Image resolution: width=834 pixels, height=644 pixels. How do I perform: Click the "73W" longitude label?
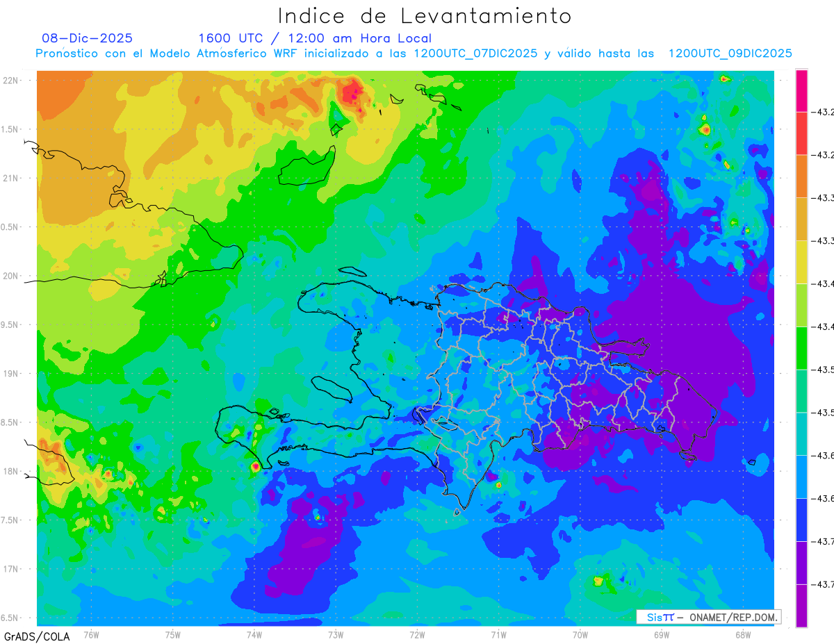coord(336,634)
